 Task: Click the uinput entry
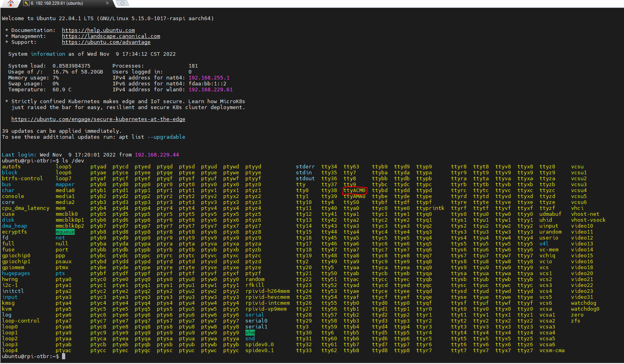pyautogui.click(x=549, y=226)
